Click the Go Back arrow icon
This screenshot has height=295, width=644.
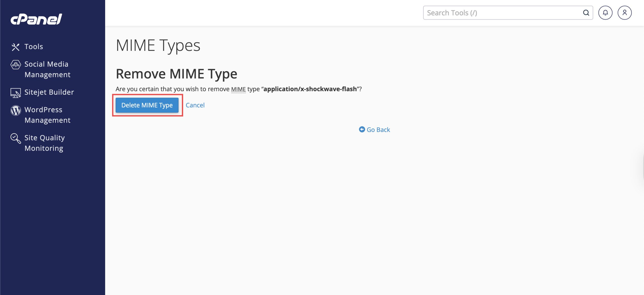click(362, 129)
